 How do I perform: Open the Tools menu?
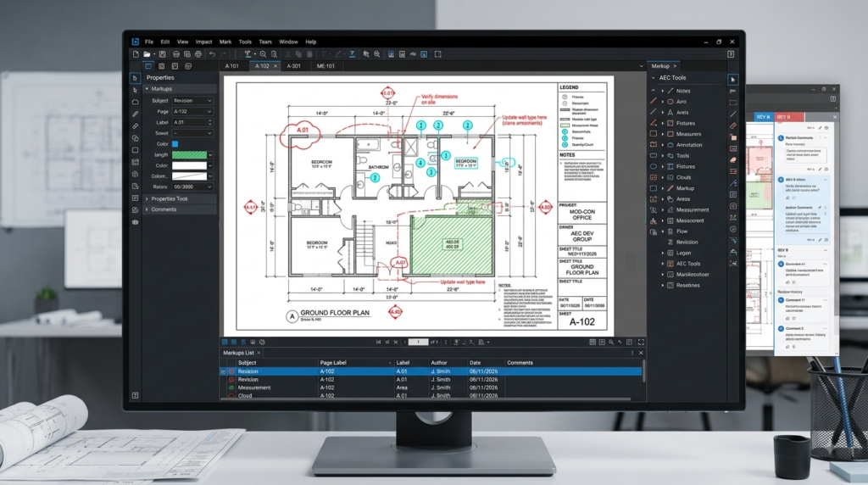click(245, 42)
